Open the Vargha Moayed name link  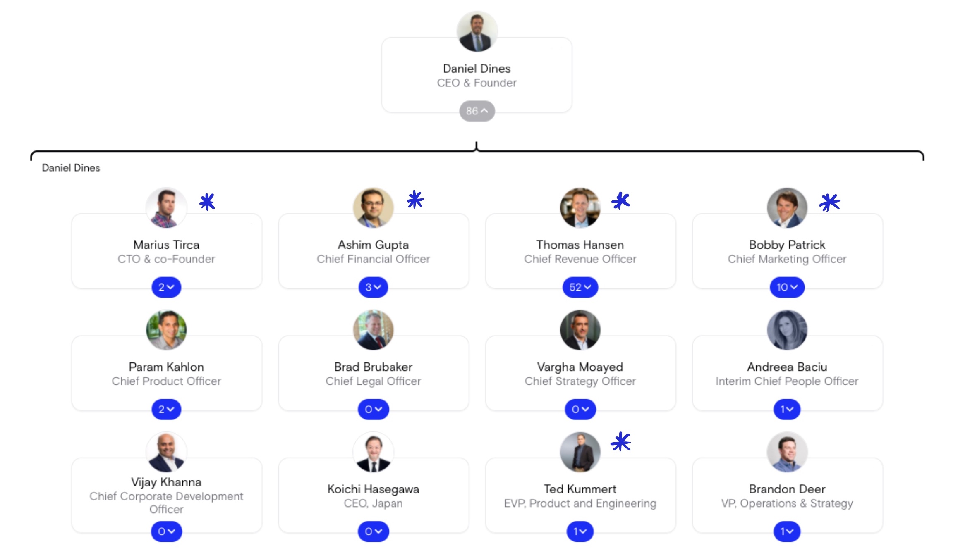point(580,367)
